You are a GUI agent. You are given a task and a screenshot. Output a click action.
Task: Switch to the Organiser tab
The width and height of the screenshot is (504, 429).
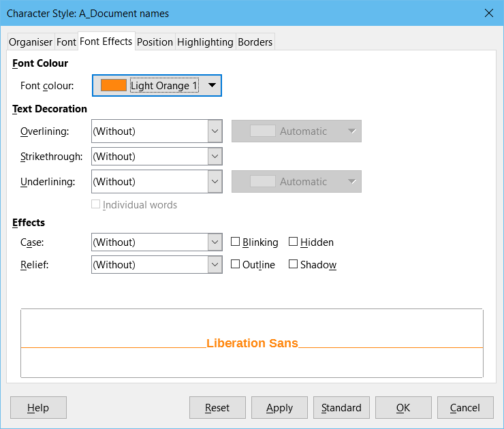tap(31, 42)
